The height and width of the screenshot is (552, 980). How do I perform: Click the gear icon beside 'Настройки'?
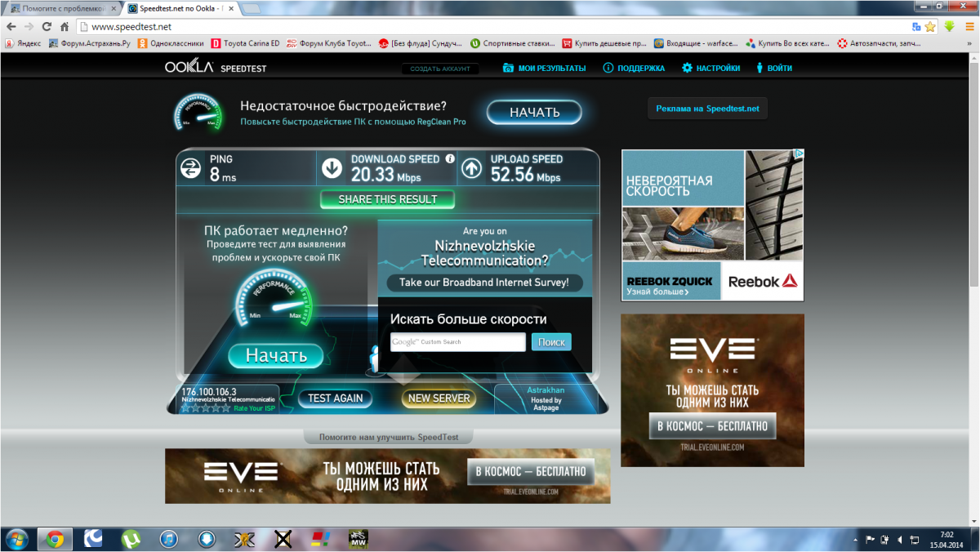point(688,69)
